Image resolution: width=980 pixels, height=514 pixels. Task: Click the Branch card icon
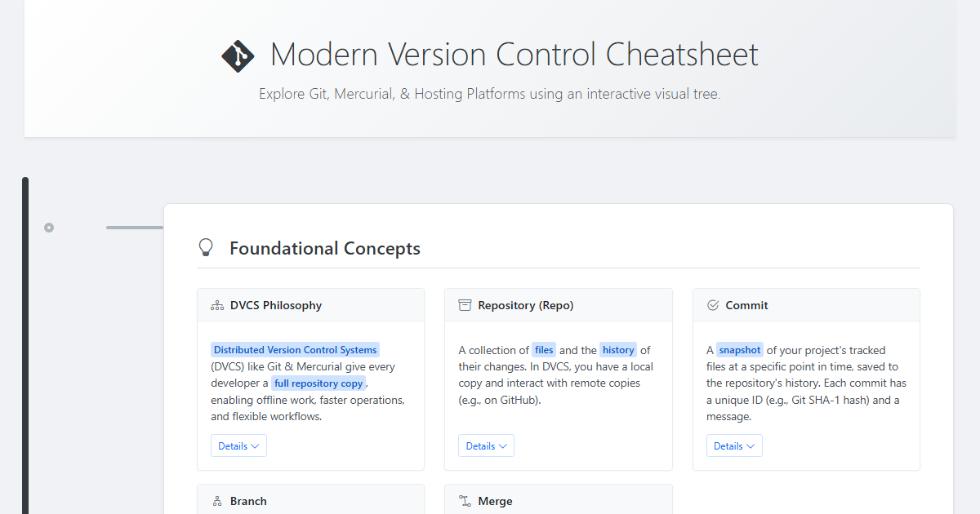tap(217, 501)
